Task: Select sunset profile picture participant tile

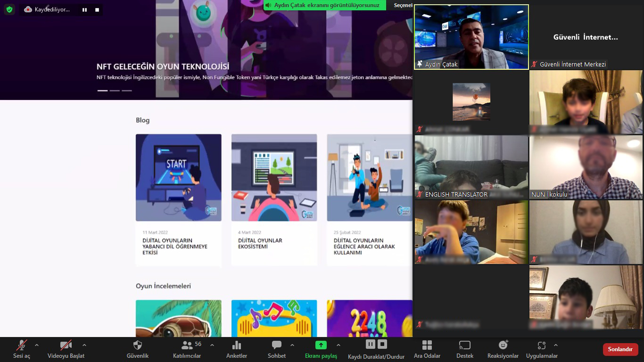Action: tap(471, 102)
